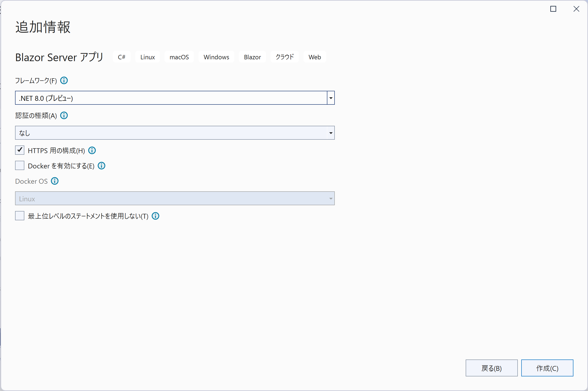
Task: Click the 認証の種類(A) label
Action: [x=36, y=116]
